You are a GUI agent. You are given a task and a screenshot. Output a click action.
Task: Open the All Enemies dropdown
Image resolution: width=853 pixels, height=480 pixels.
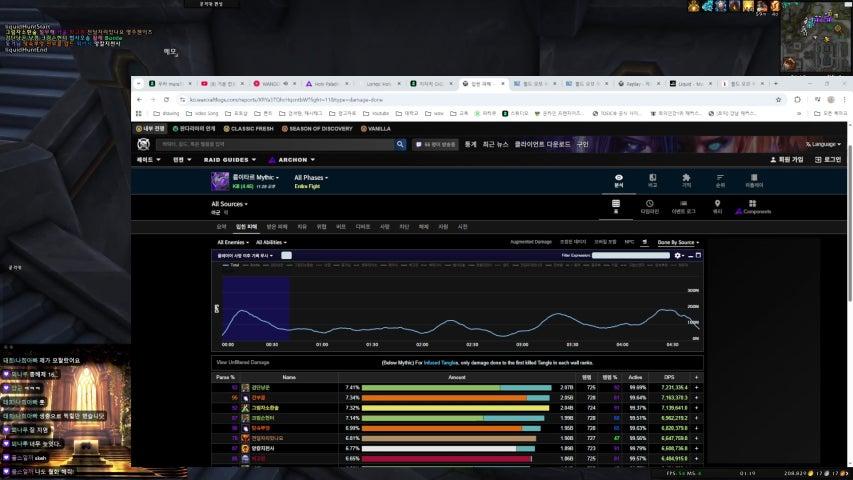tap(233, 242)
